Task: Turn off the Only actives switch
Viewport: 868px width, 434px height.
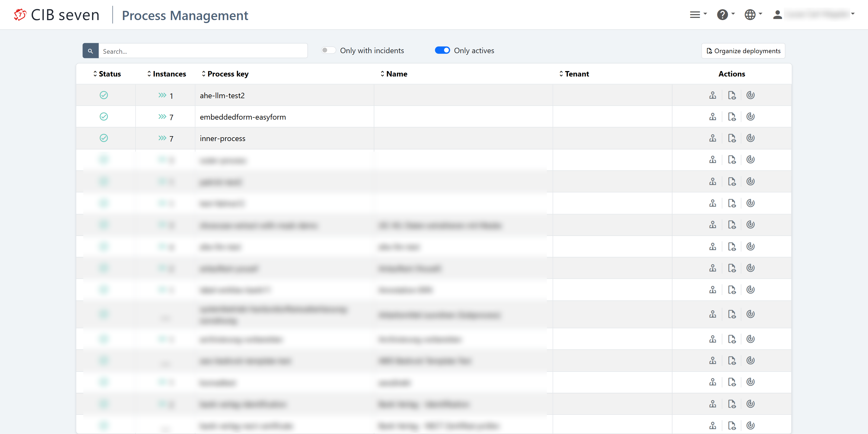Action: 442,50
